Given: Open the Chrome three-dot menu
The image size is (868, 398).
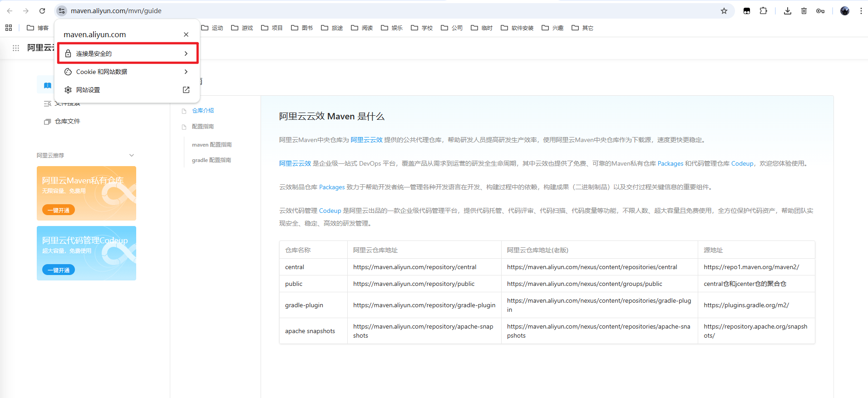Looking at the screenshot, I should tap(861, 11).
